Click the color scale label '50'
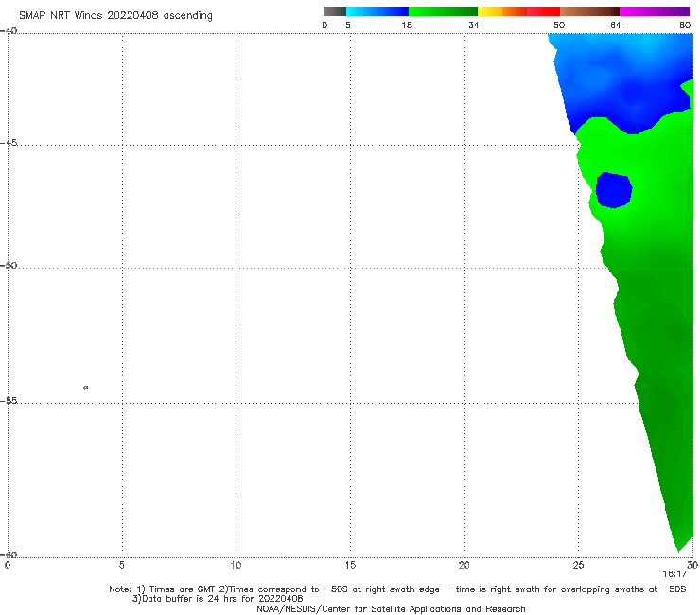This screenshot has width=700, height=615. [559, 25]
